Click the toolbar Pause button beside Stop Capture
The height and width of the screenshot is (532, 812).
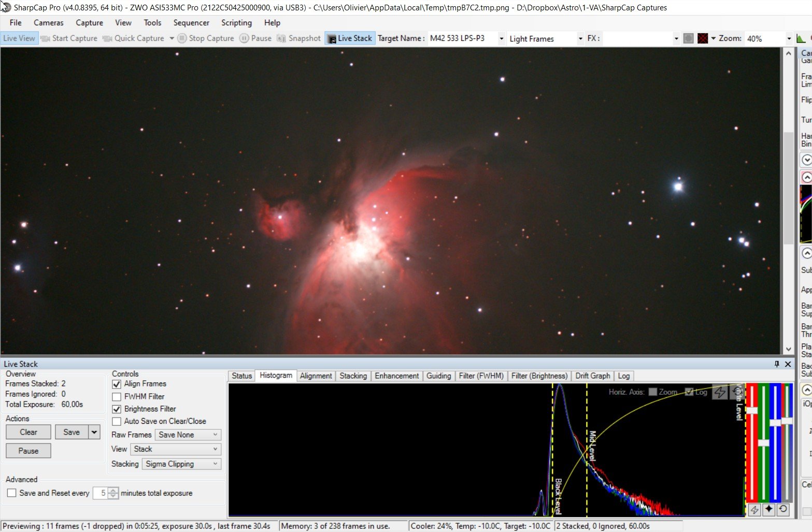click(255, 38)
